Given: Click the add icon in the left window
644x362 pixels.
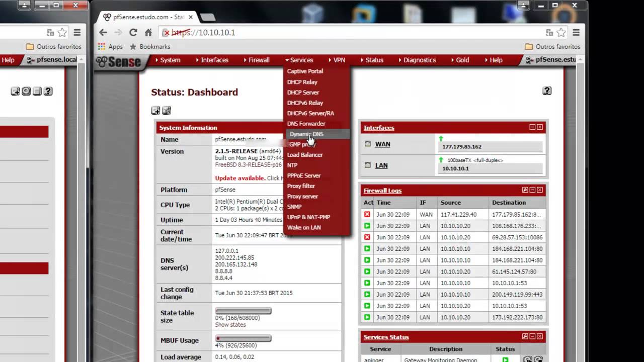Looking at the screenshot, I should coord(15,91).
